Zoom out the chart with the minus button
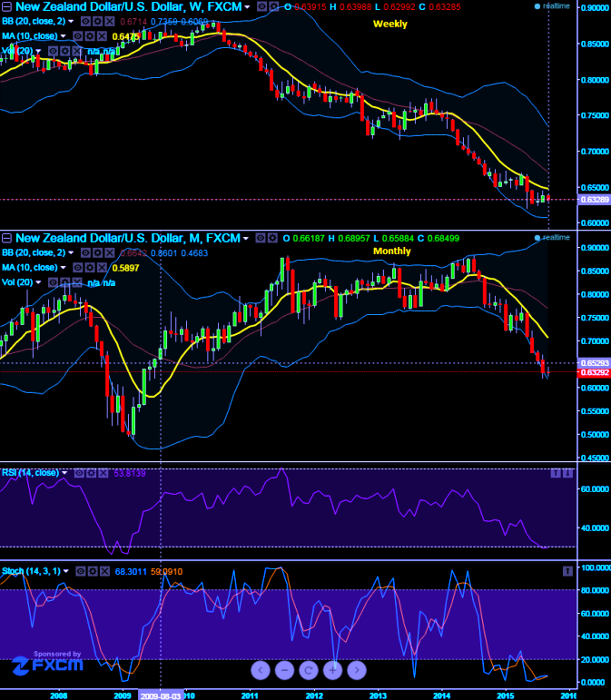611x700 pixels. 285,670
